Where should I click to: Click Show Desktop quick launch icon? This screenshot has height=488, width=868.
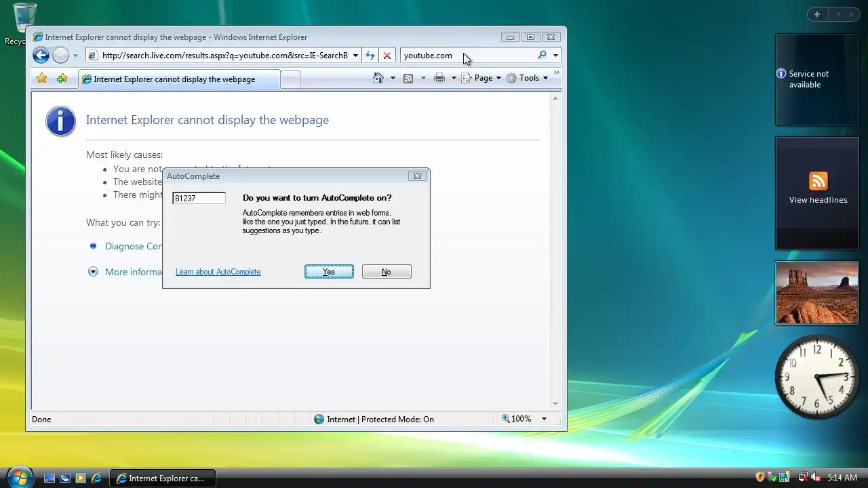pyautogui.click(x=50, y=478)
